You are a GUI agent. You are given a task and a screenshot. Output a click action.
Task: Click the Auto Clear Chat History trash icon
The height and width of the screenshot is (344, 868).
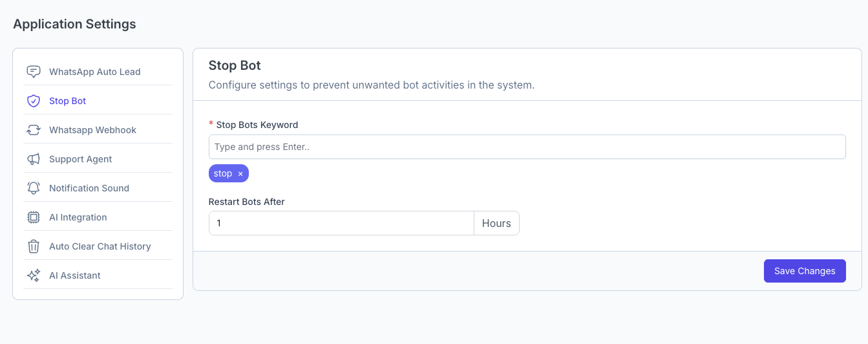tap(34, 246)
